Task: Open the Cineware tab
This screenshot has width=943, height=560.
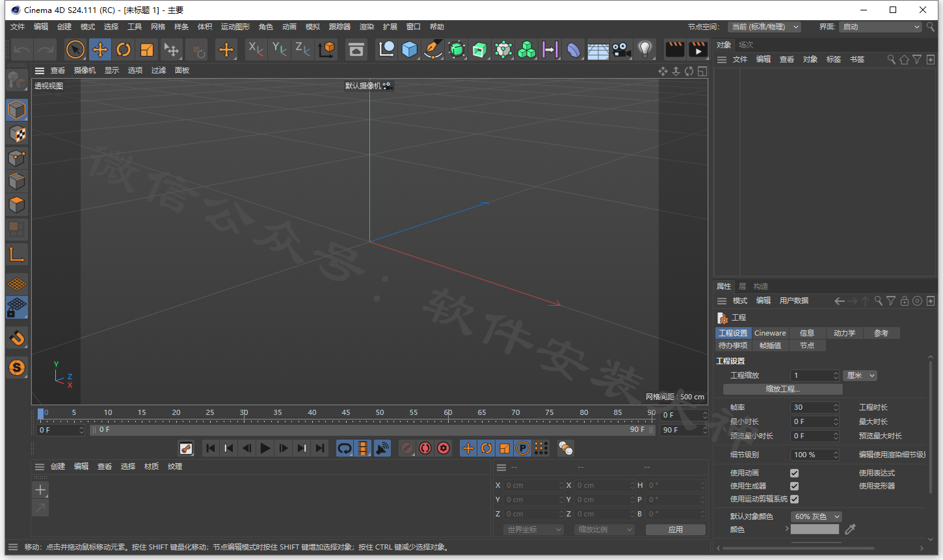Action: (x=770, y=333)
